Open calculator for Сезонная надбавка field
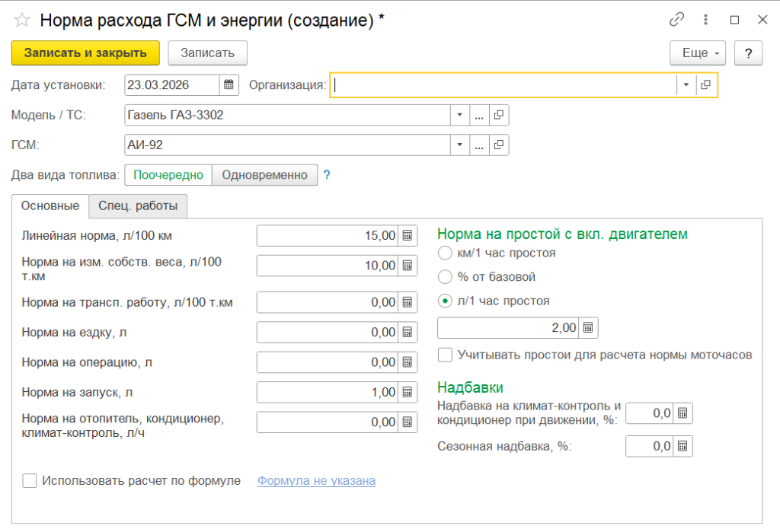The height and width of the screenshot is (532, 780). (682, 446)
